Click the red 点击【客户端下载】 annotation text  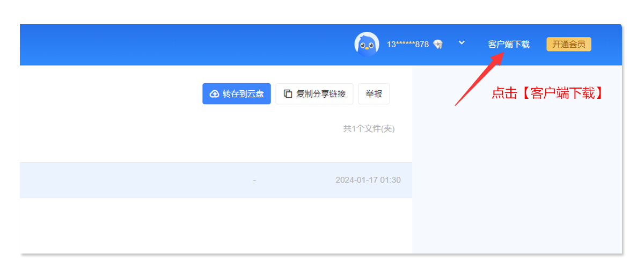pos(547,93)
